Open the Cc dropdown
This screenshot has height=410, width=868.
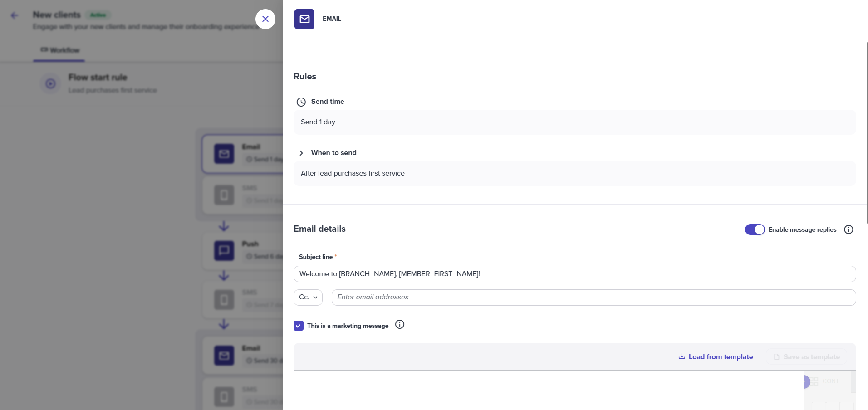pos(308,298)
